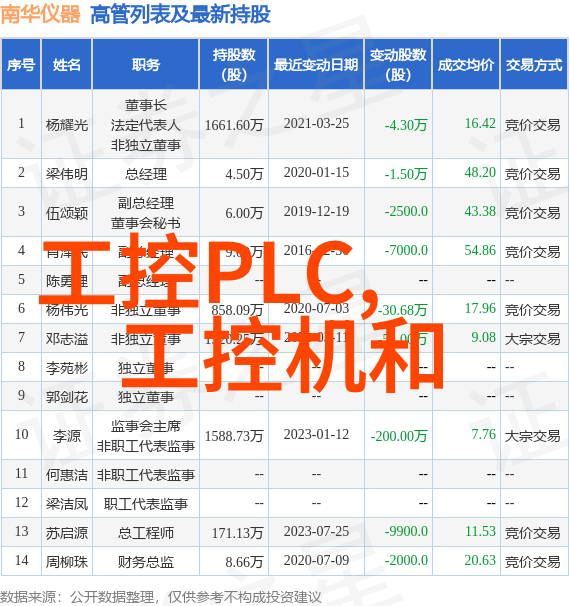Click 非职工代表监事 in 何惠洁 row
This screenshot has width=569, height=606.
pyautogui.click(x=146, y=475)
